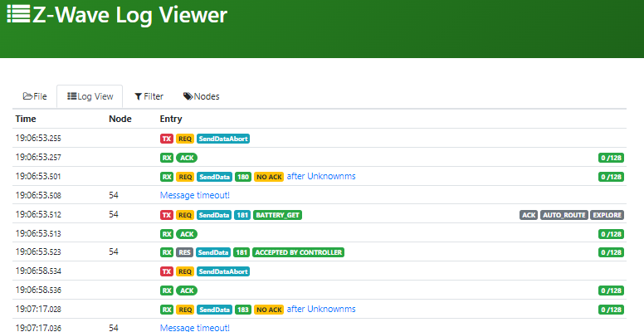Open the Nodes tab
This screenshot has width=644, height=332.
point(202,96)
